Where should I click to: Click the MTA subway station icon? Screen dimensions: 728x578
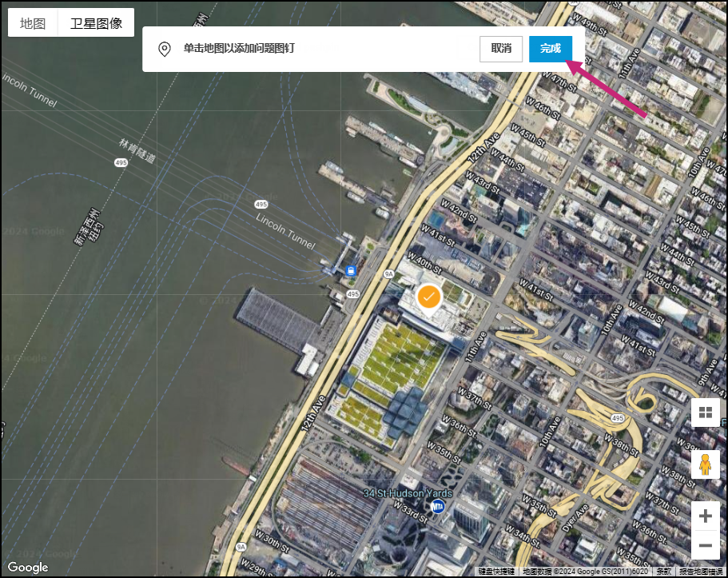(437, 506)
